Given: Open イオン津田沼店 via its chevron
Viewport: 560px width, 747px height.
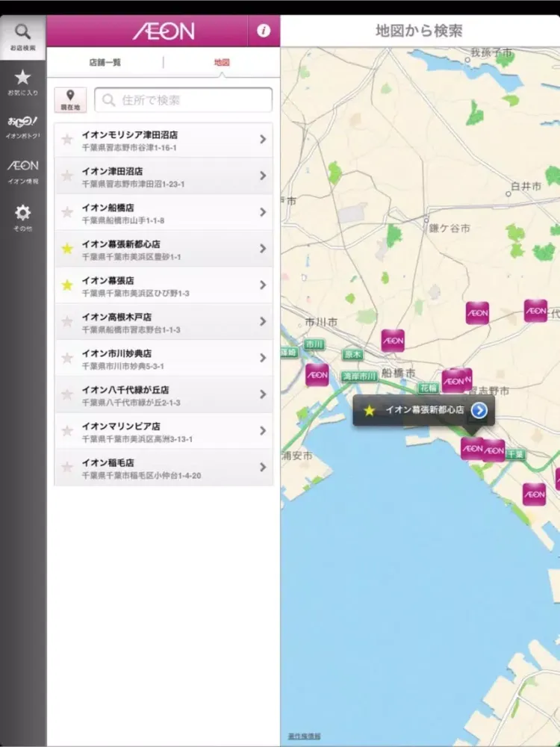Looking at the screenshot, I should [263, 176].
